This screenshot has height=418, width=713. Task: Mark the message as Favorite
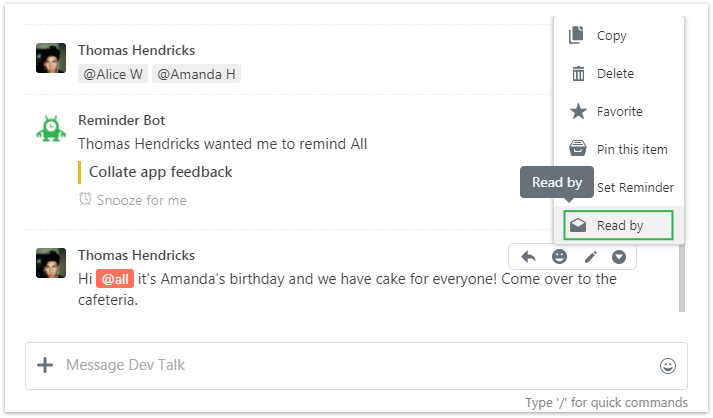click(x=619, y=111)
